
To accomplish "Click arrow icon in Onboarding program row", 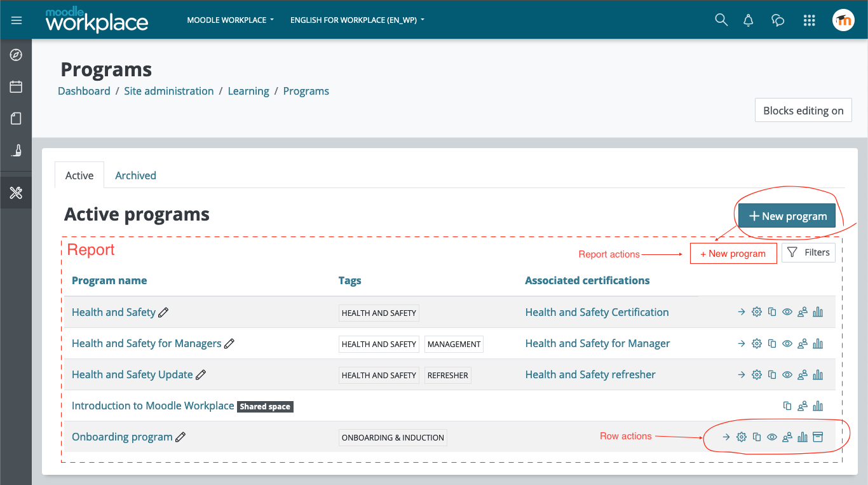I will pyautogui.click(x=726, y=437).
